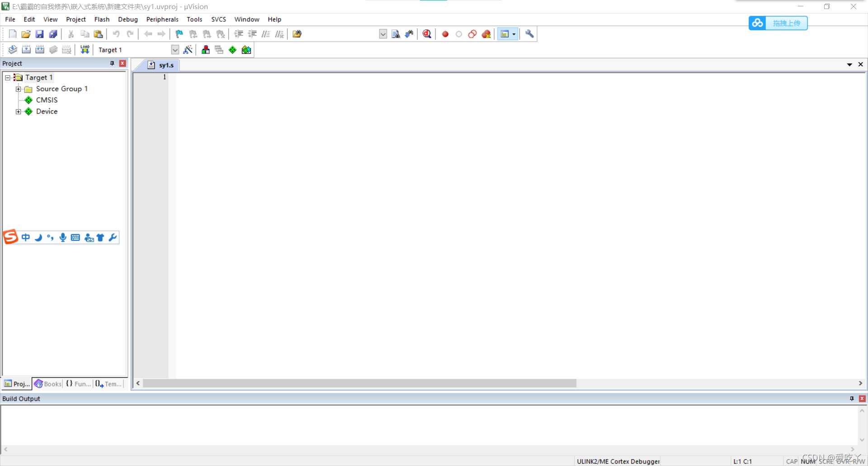Open Sogou soft keyboard
This screenshot has height=466, width=868.
pyautogui.click(x=75, y=238)
